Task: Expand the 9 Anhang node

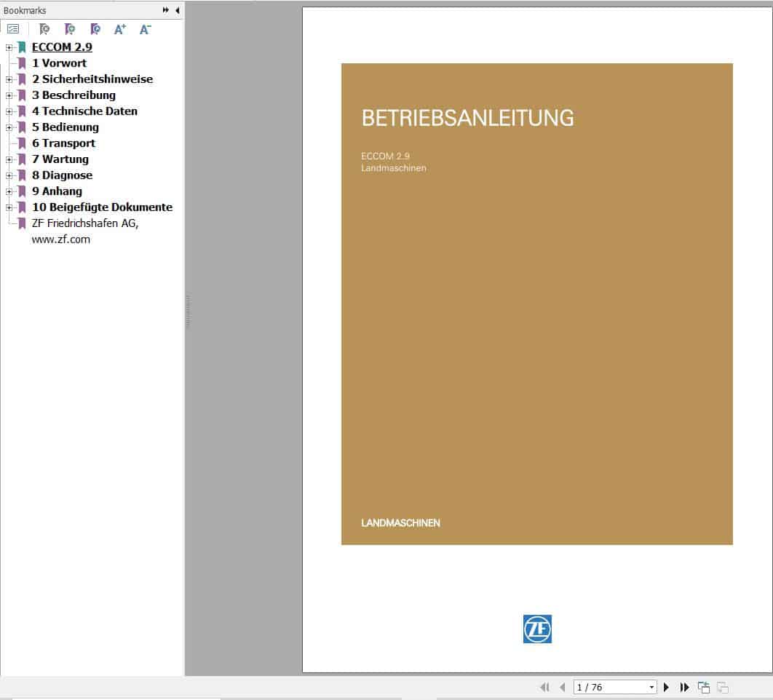Action: click(x=9, y=191)
